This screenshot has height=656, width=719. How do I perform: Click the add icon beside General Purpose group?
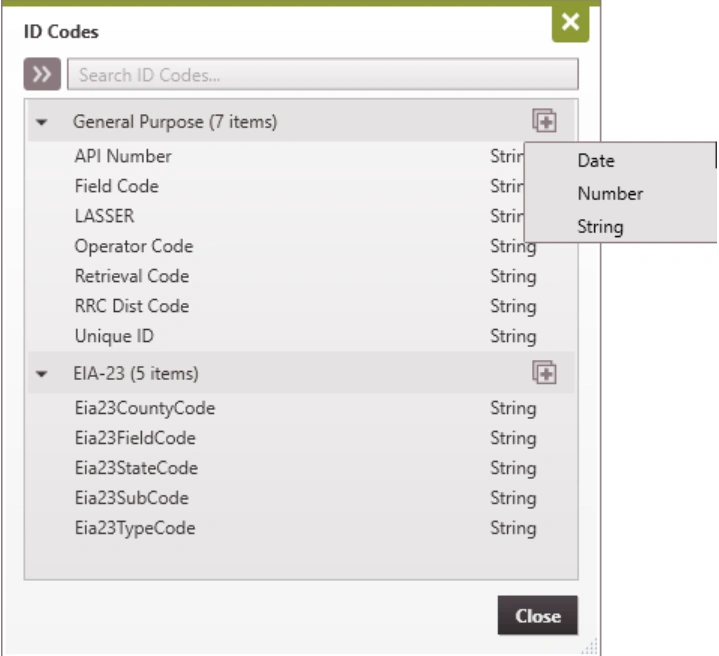point(544,121)
